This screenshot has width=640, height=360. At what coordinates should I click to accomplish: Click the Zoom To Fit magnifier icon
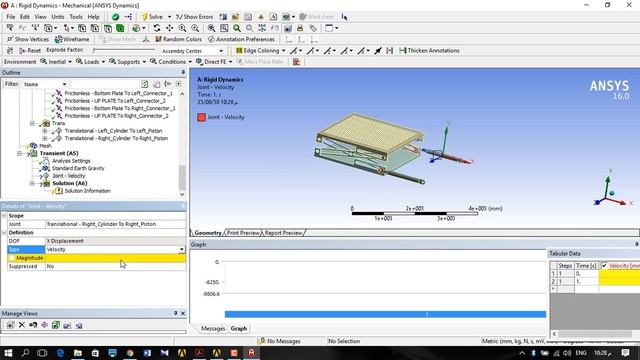pyautogui.click(x=211, y=28)
